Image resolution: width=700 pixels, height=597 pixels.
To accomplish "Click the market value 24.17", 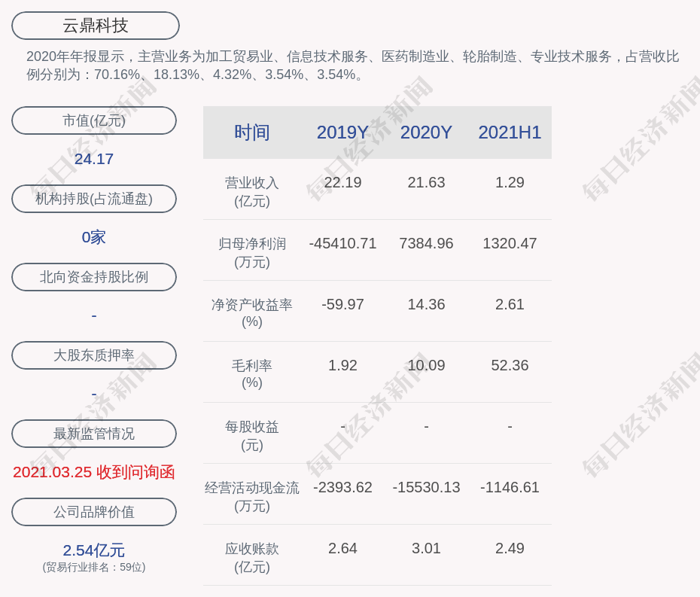I will 94,159.
